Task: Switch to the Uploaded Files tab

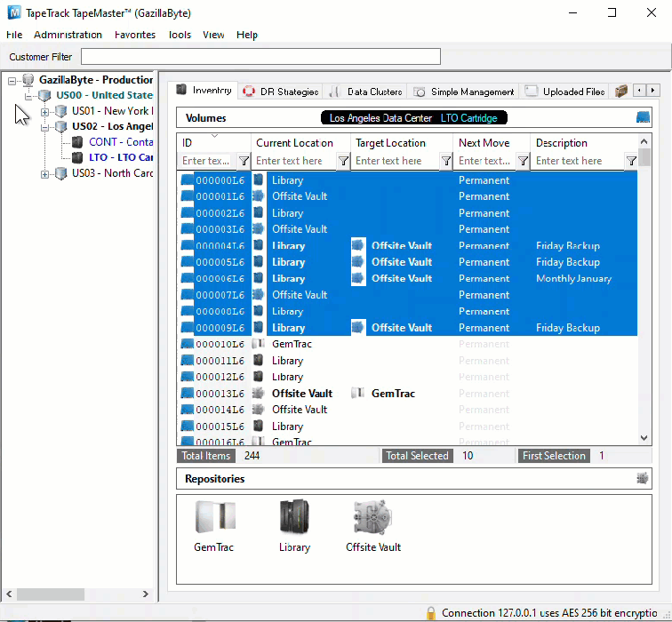Action: 564,92
